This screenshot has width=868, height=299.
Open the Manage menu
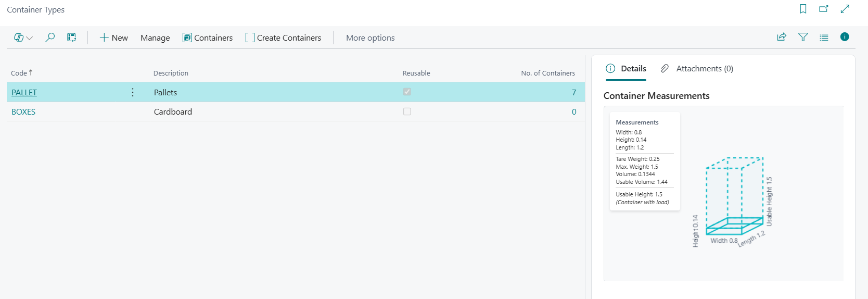[x=155, y=38]
